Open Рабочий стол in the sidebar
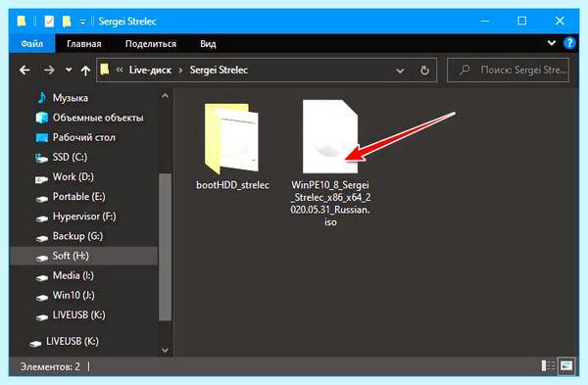 click(83, 137)
